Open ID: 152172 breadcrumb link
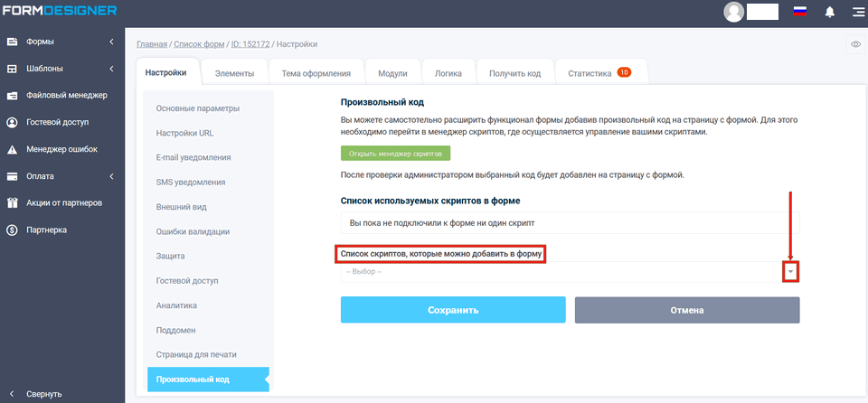This screenshot has width=868, height=403. point(250,43)
